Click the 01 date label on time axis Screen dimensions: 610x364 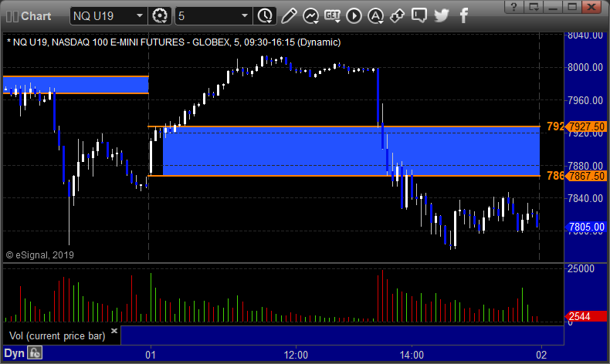(x=151, y=355)
